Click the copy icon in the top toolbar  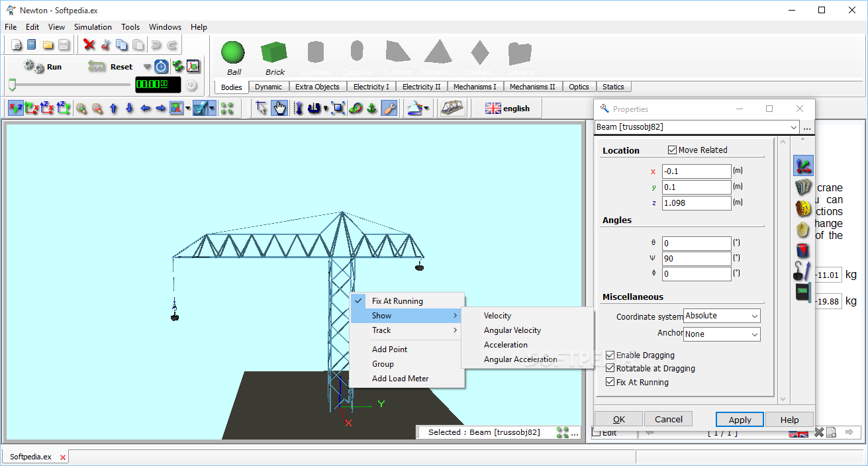(x=122, y=45)
